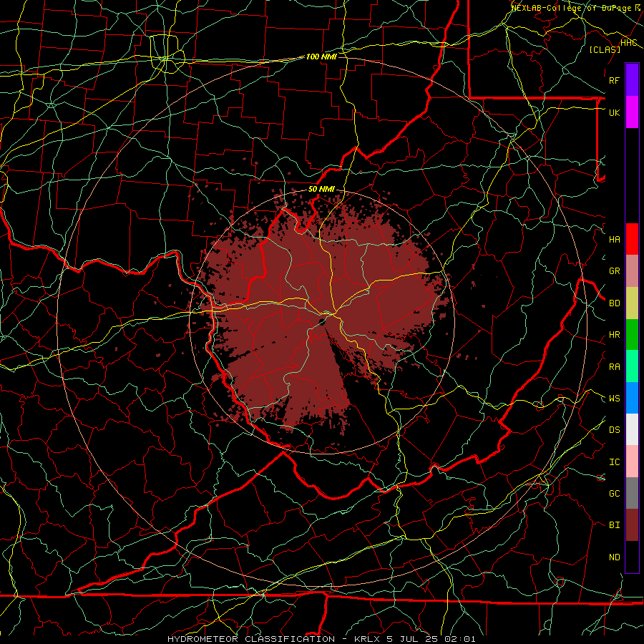Click the 'BI' legend label
The height and width of the screenshot is (644, 644).
[x=615, y=525]
